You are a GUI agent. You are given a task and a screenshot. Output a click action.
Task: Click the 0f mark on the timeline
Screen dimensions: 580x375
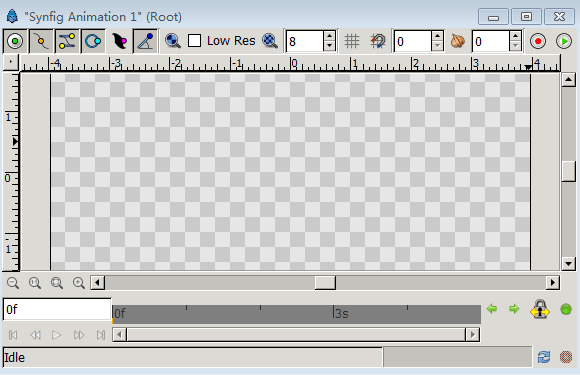tap(119, 314)
